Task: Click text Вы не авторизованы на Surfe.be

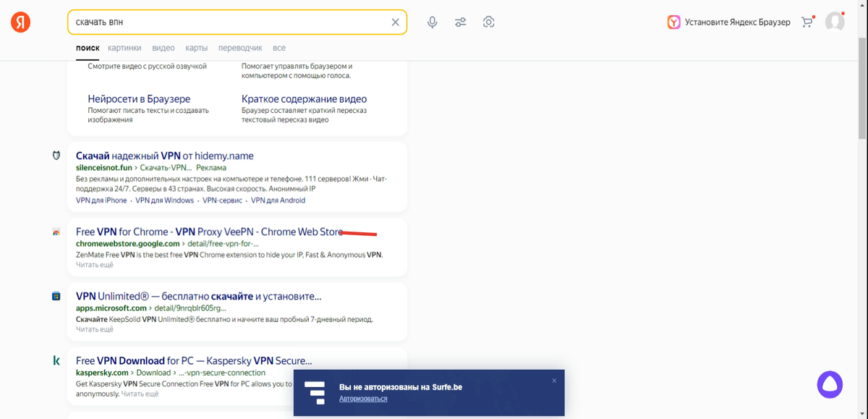Action: (x=401, y=387)
